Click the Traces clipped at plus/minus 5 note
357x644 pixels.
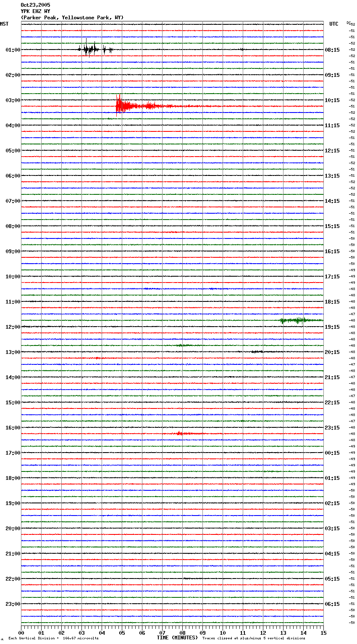[254, 638]
